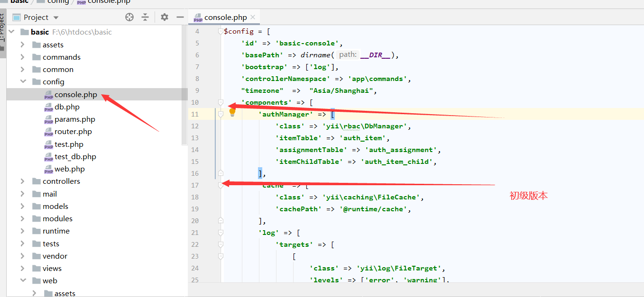
Task: Expand the mail folder
Action: coord(22,194)
